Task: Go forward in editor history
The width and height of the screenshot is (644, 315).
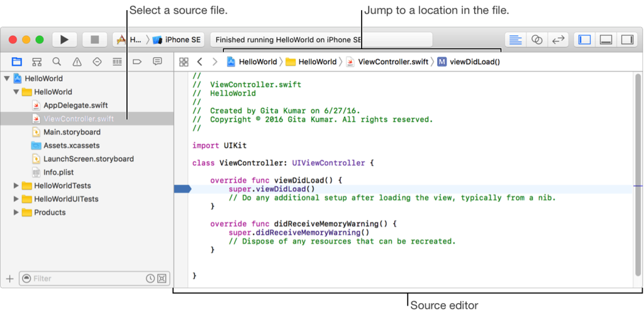Action: [214, 62]
